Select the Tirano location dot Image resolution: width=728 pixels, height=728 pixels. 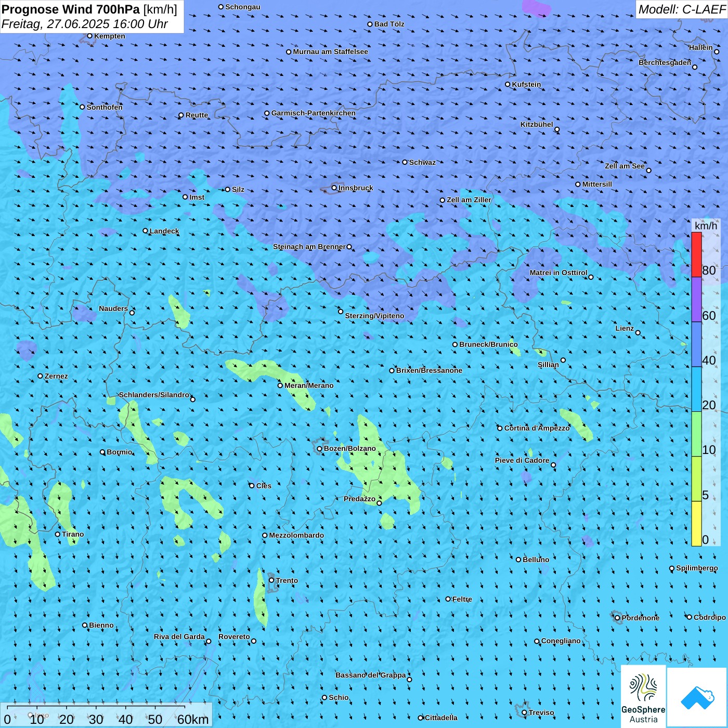pyautogui.click(x=58, y=534)
